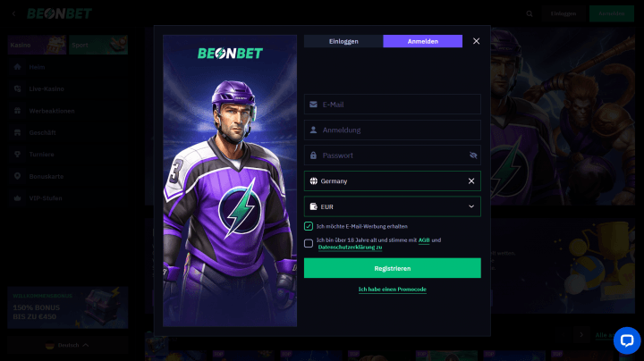Switch to the Einloggen tab
Image resolution: width=644 pixels, height=361 pixels.
[x=343, y=41]
